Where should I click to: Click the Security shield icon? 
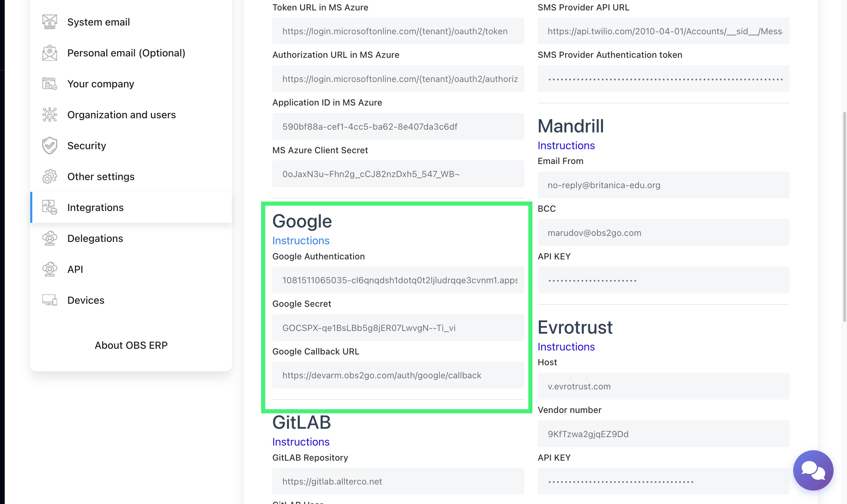(50, 146)
